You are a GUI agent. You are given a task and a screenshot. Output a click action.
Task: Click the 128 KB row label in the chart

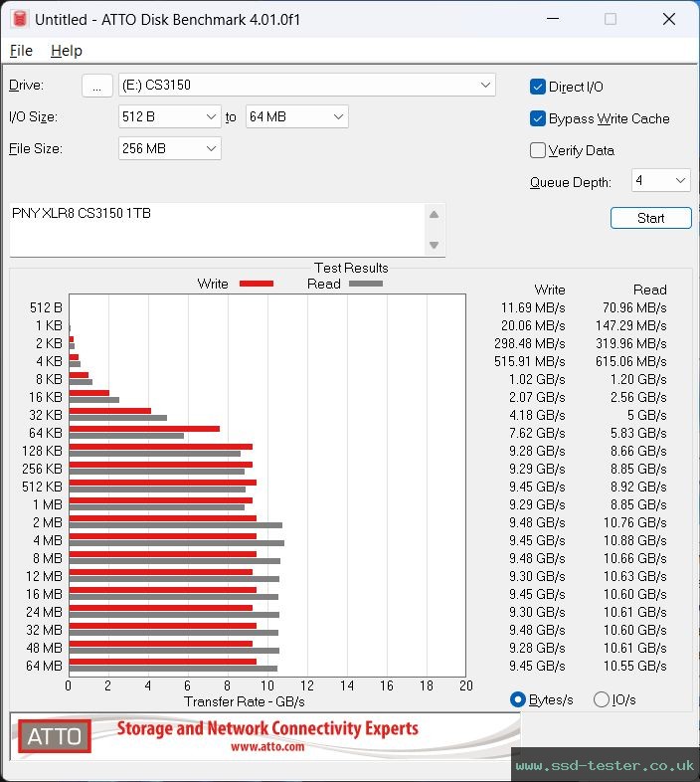pos(42,451)
